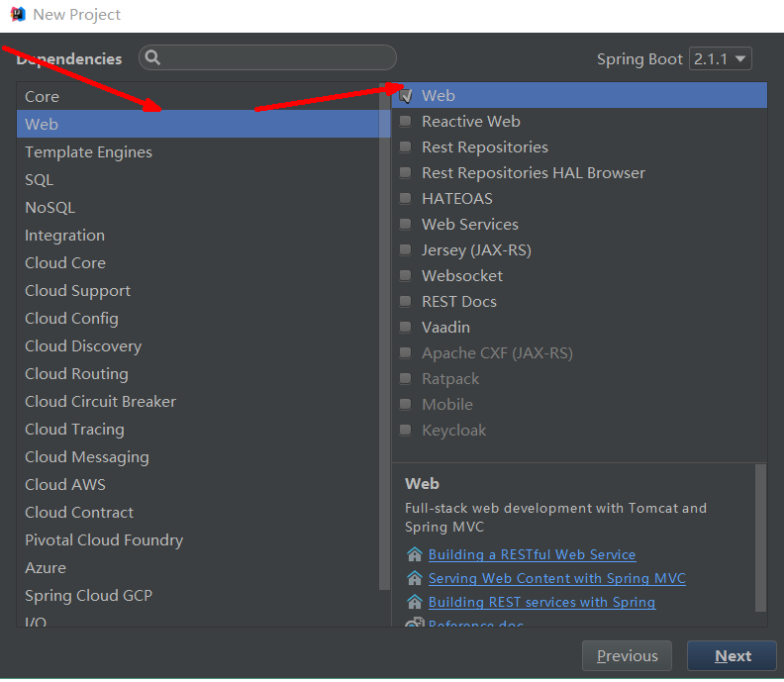The height and width of the screenshot is (682, 784).
Task: Click the IntelliJ IDEA logo in title bar
Action: (18, 14)
